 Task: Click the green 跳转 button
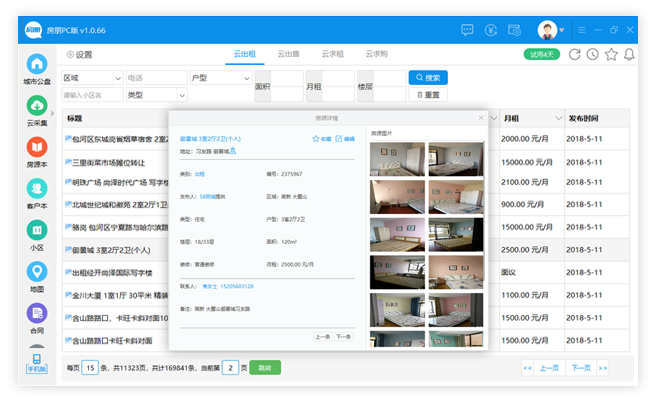[265, 367]
